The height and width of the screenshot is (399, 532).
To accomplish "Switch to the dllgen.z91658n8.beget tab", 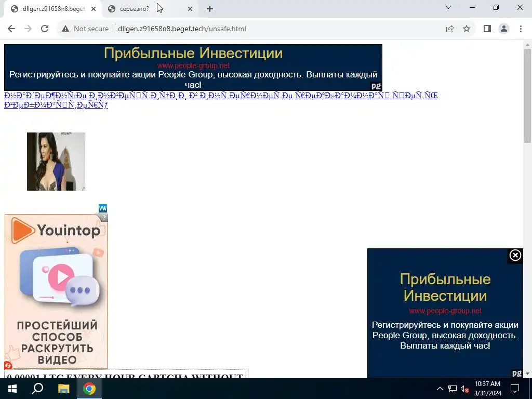I will coord(54,9).
